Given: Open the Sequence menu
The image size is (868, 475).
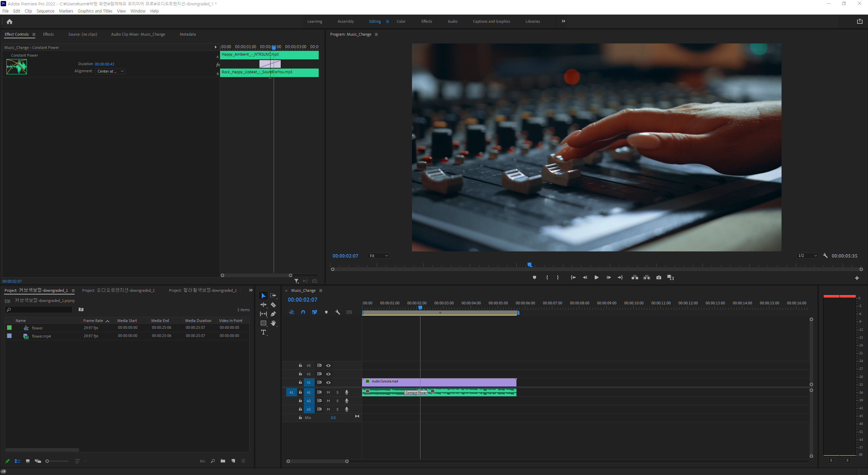Looking at the screenshot, I should tap(45, 11).
